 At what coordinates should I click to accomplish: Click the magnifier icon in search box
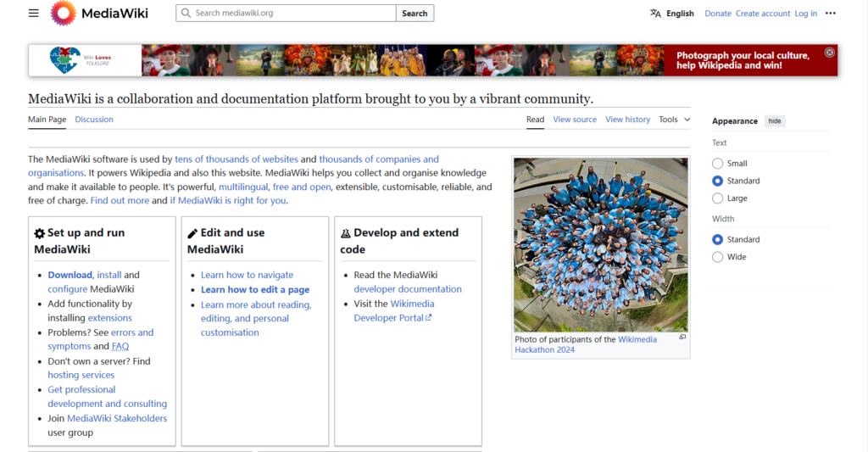186,14
